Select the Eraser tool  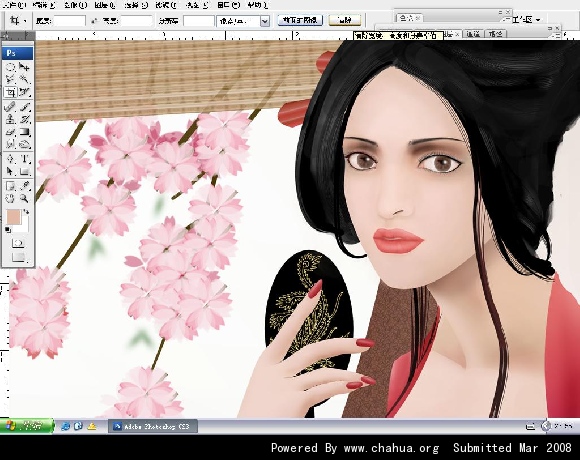tap(10, 132)
